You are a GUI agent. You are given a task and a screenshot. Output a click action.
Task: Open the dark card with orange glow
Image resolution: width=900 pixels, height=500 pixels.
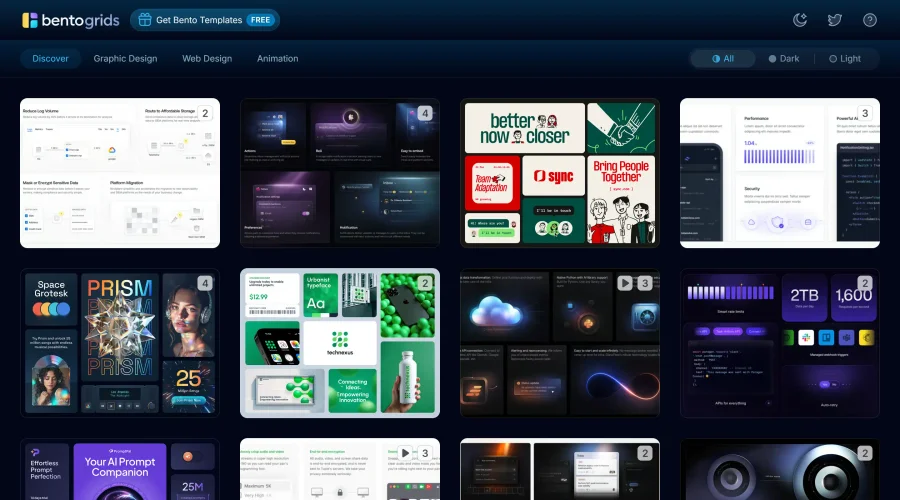[560, 469]
